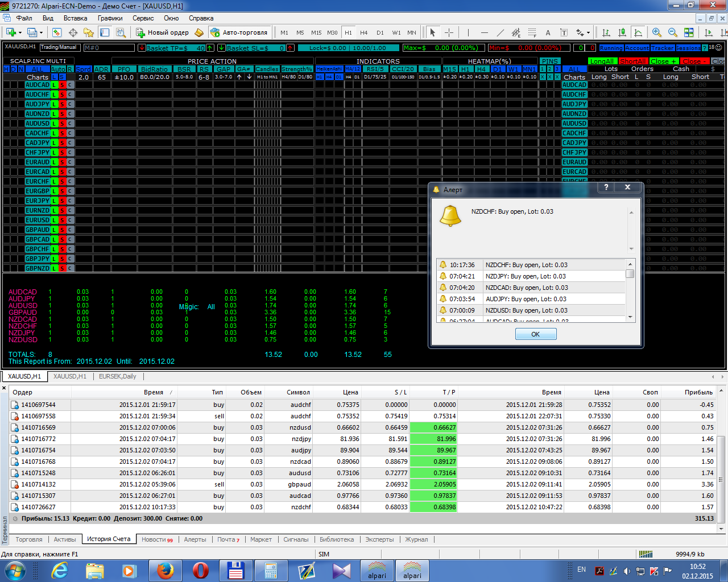This screenshot has width=728, height=582.
Task: Toggle the C button for EURAUD row
Action: [x=71, y=162]
